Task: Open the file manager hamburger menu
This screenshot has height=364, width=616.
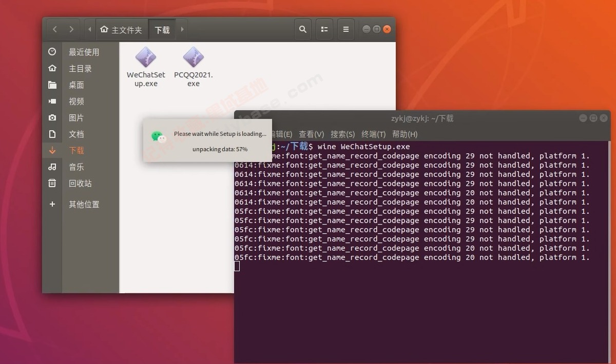Action: tap(346, 30)
